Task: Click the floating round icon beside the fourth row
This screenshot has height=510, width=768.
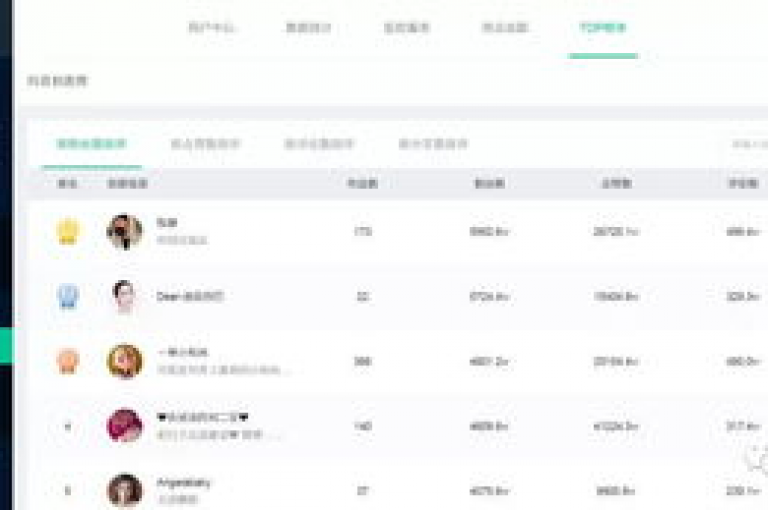Action: click(x=757, y=459)
